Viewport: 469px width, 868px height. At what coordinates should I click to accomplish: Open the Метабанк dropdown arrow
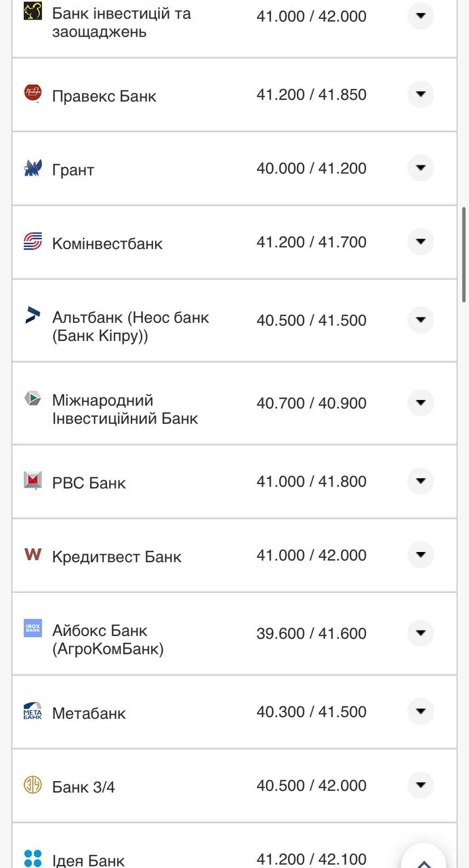421,711
